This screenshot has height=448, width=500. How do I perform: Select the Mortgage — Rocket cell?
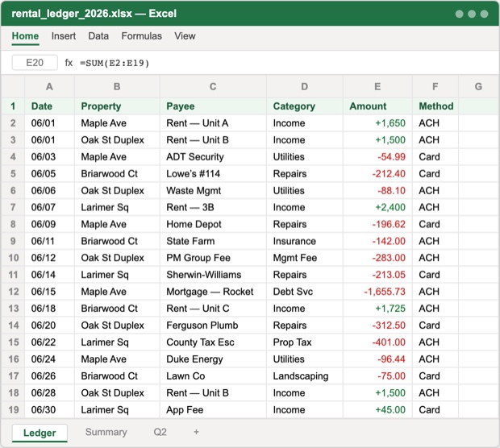pyautogui.click(x=213, y=292)
